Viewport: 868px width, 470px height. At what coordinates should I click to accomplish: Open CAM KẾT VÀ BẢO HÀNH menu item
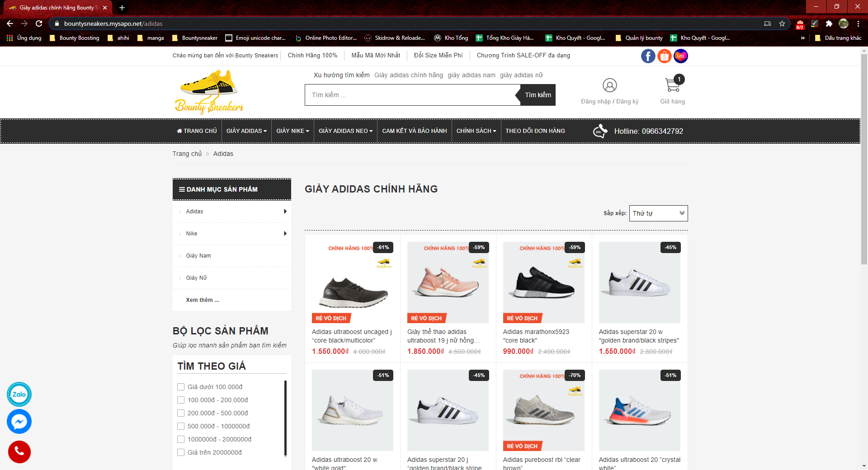point(415,131)
